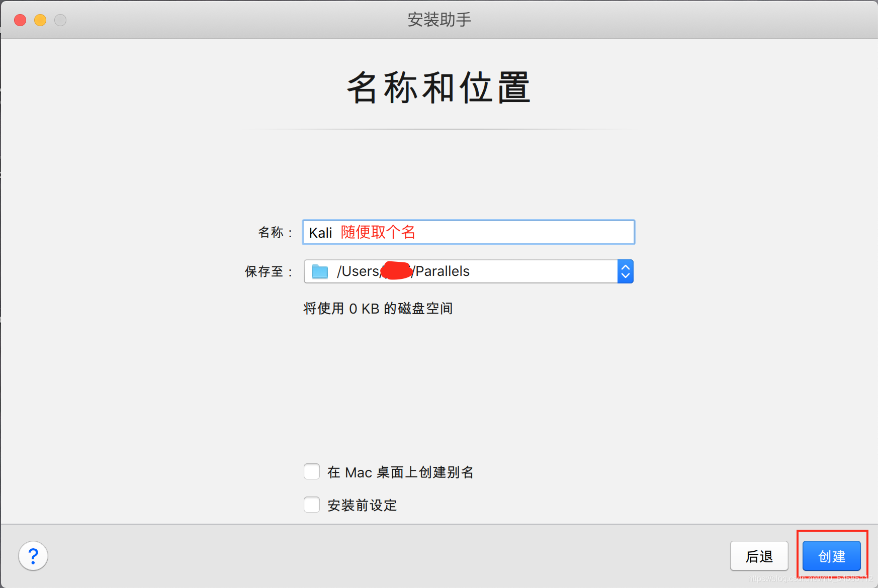878x588 pixels.
Task: Click the 保存至： label
Action: point(269,271)
